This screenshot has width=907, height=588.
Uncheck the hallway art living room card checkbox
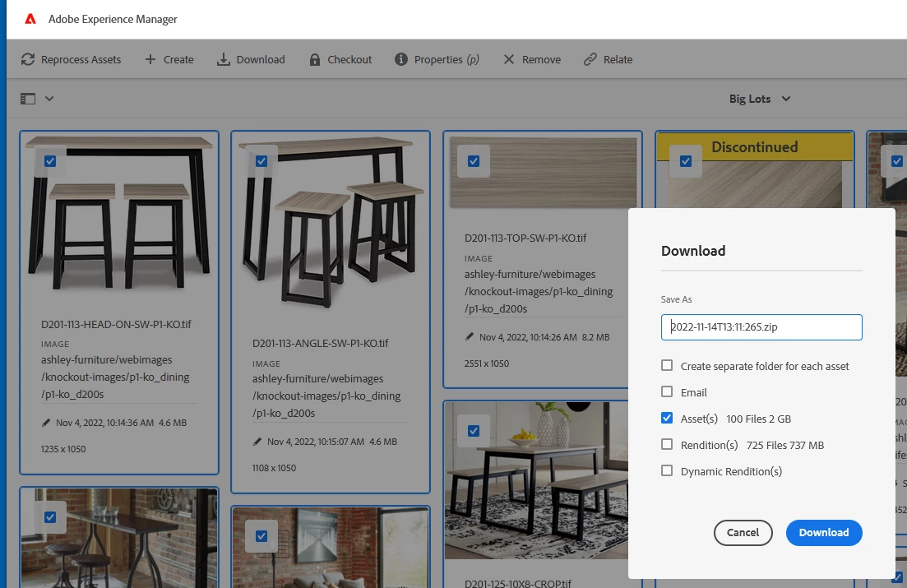pyautogui.click(x=261, y=536)
